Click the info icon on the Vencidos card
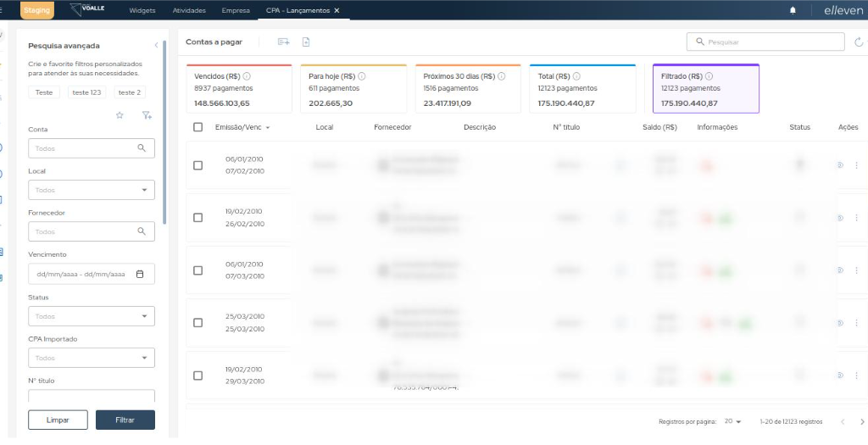The width and height of the screenshot is (868, 445). click(247, 76)
